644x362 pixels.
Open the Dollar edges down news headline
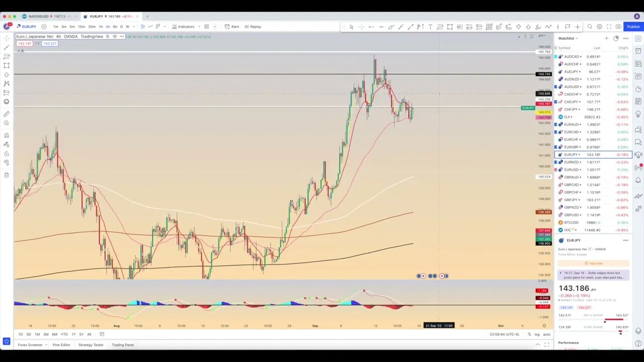coord(593,275)
